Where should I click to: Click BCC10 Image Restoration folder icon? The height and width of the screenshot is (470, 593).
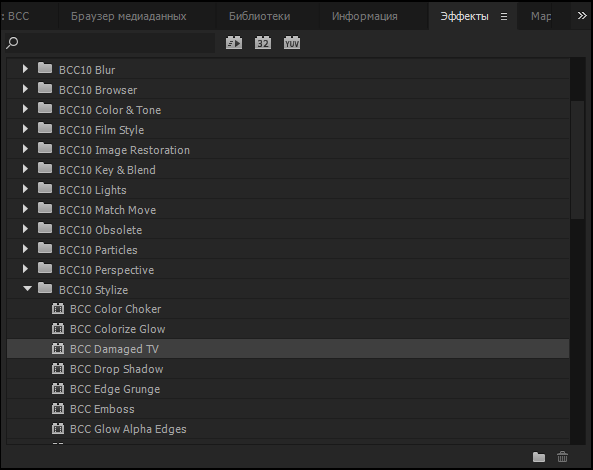[45, 148]
